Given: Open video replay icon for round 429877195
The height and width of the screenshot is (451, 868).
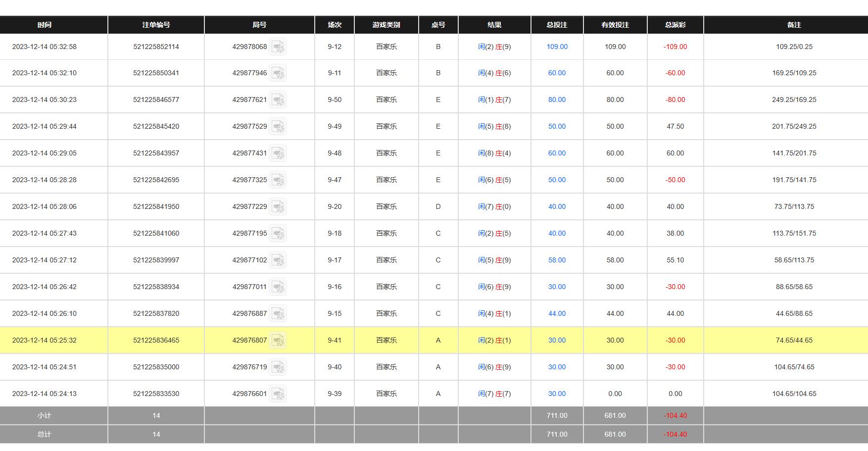Looking at the screenshot, I should 278,233.
